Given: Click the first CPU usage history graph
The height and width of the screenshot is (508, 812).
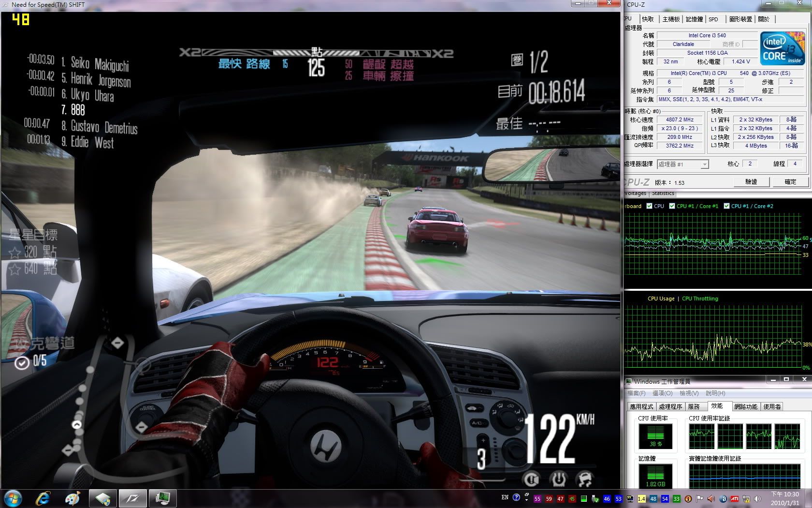Looking at the screenshot, I should click(x=701, y=436).
